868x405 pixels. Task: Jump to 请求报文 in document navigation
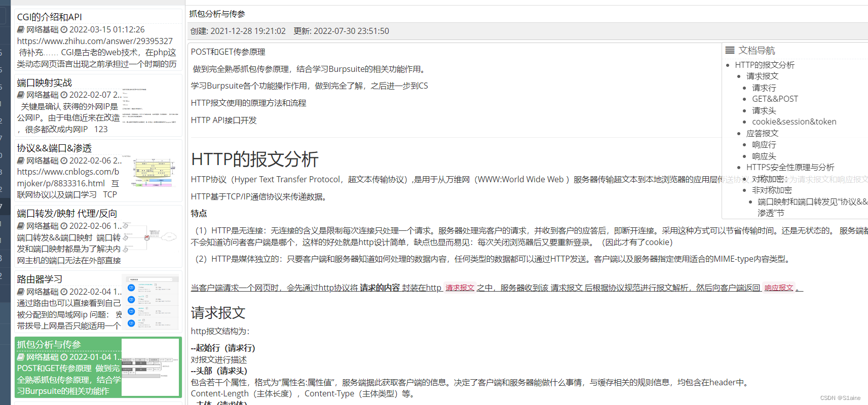coord(762,76)
